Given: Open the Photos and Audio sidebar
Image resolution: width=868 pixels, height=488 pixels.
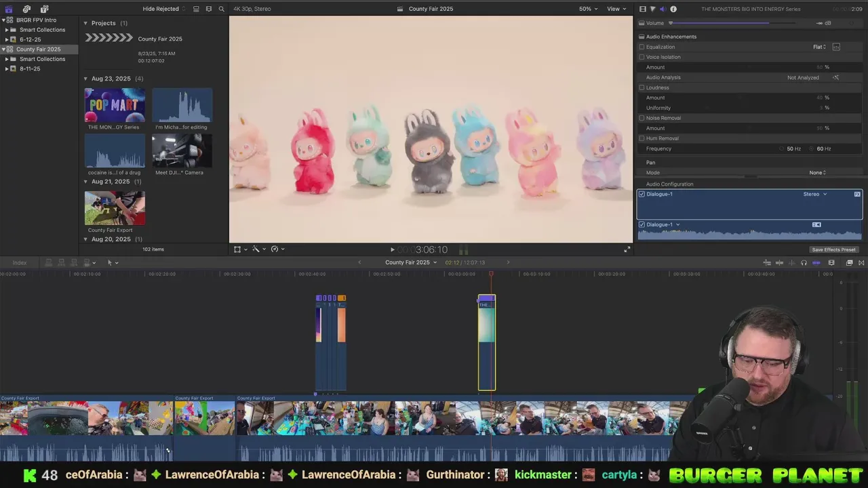Looking at the screenshot, I should pyautogui.click(x=26, y=9).
